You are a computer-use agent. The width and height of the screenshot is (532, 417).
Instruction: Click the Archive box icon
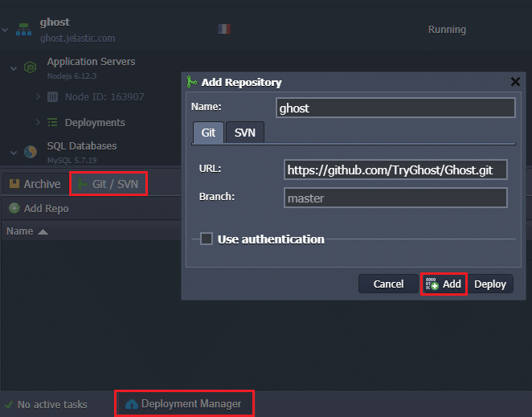click(x=14, y=184)
